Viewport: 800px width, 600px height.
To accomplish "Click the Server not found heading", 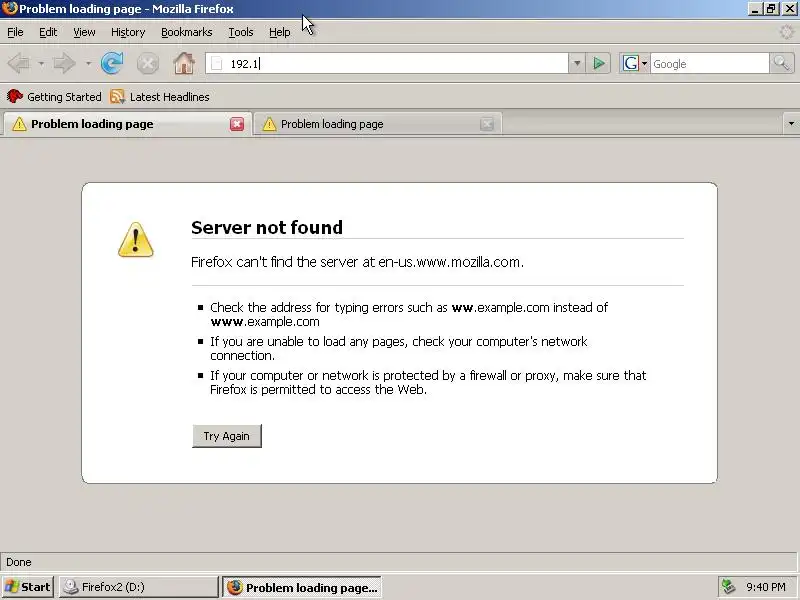I will click(267, 228).
